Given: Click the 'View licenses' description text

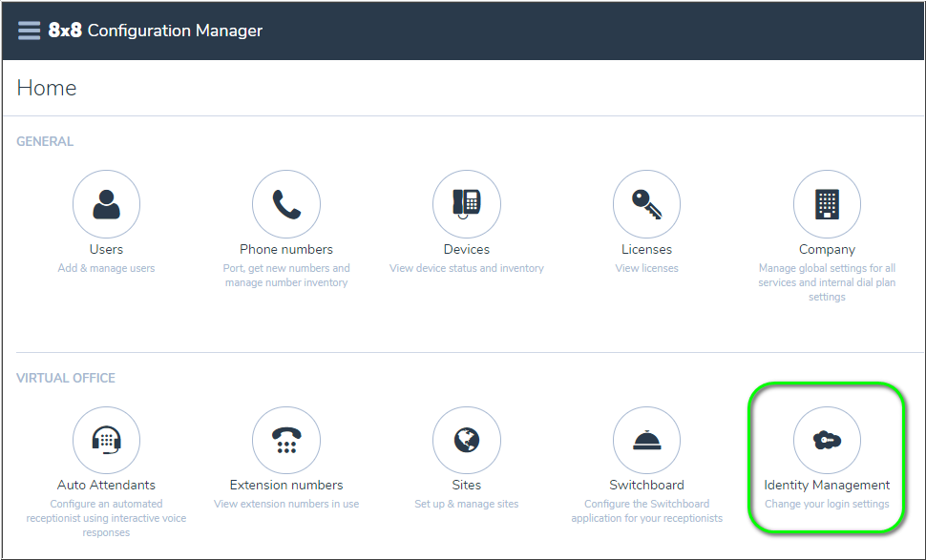Looking at the screenshot, I should pos(646,268).
